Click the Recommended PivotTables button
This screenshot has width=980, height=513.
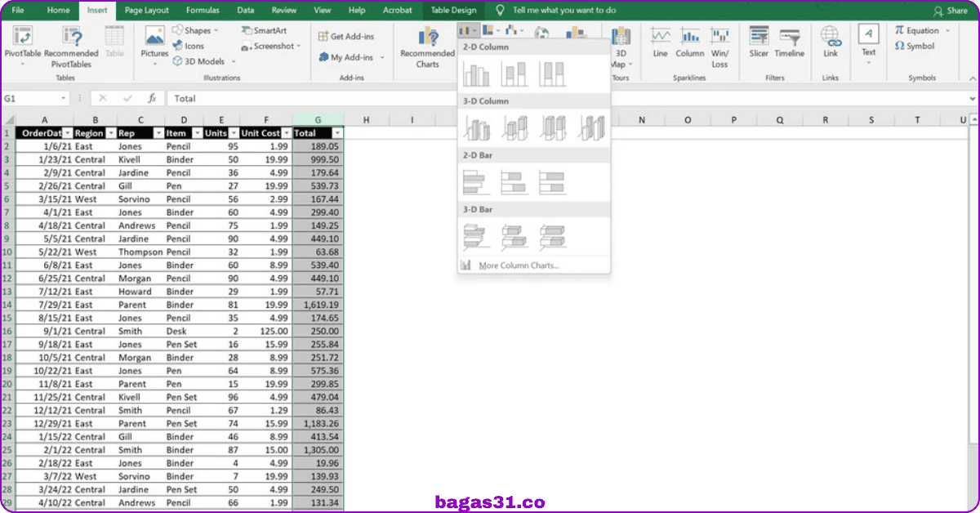pyautogui.click(x=72, y=48)
